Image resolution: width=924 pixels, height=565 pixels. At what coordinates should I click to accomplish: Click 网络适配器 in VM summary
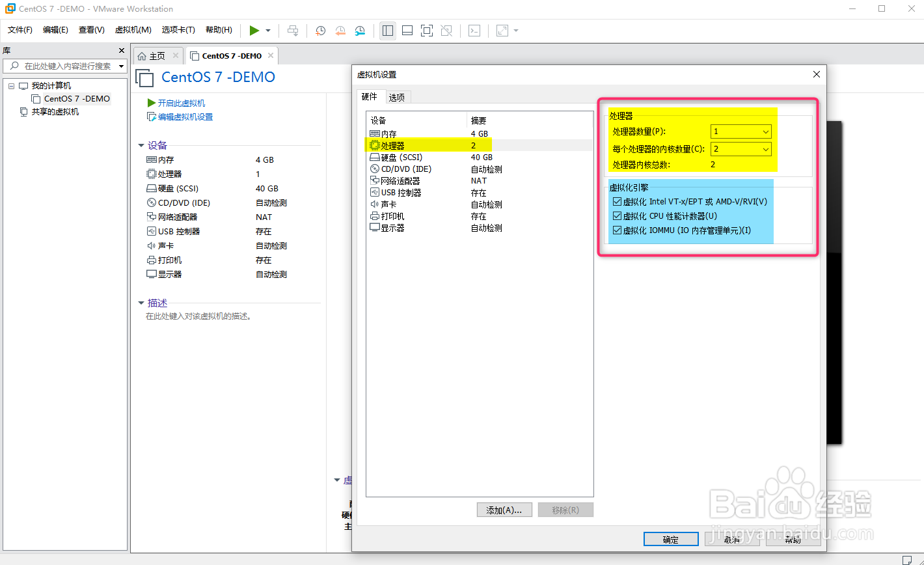pos(177,217)
